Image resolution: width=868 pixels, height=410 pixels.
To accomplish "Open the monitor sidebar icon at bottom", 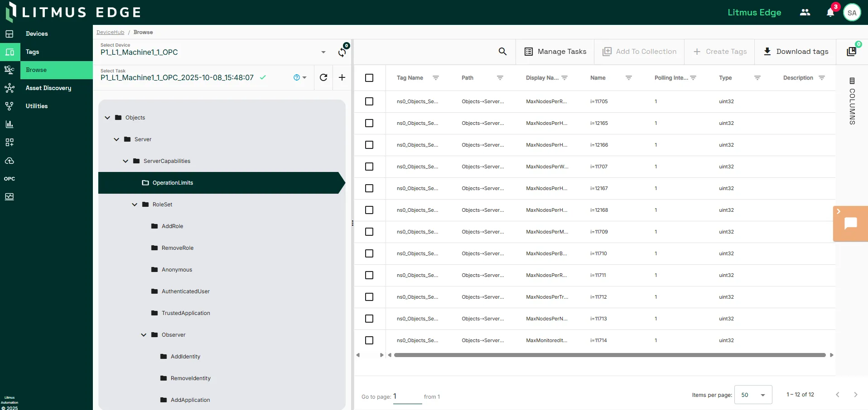I will [x=10, y=197].
